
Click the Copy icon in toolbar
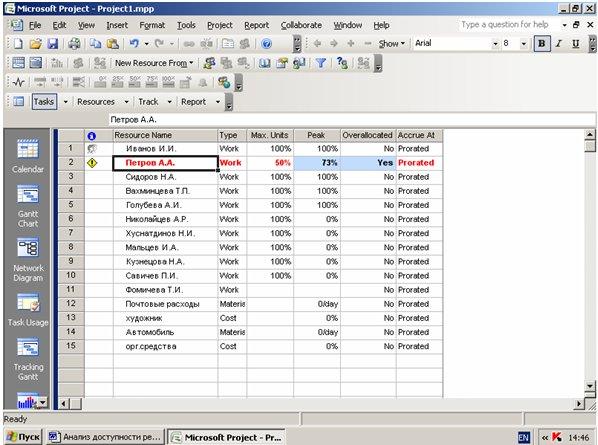(x=95, y=44)
